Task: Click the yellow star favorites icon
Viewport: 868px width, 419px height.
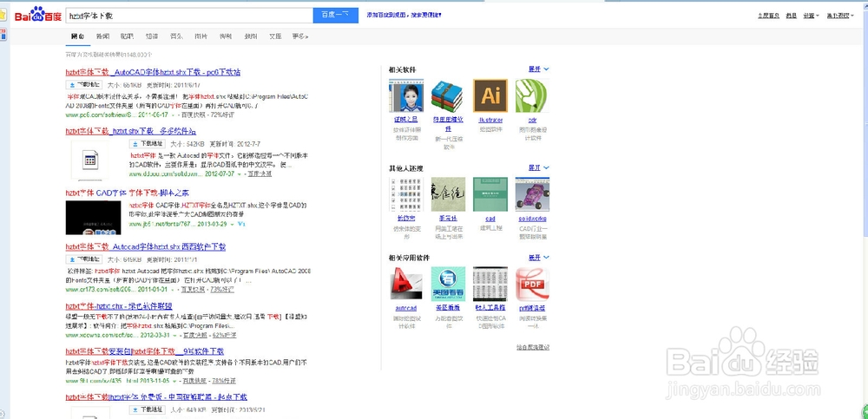Action: (x=3, y=15)
